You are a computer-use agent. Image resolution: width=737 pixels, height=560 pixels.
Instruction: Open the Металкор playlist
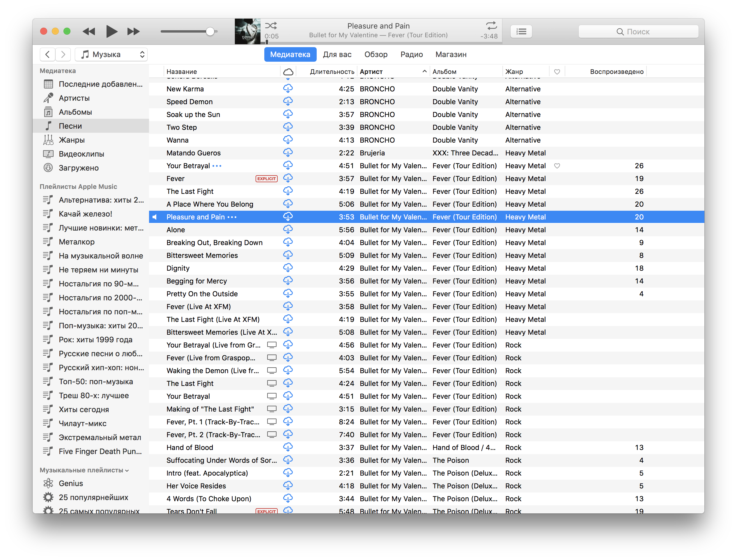coord(91,242)
